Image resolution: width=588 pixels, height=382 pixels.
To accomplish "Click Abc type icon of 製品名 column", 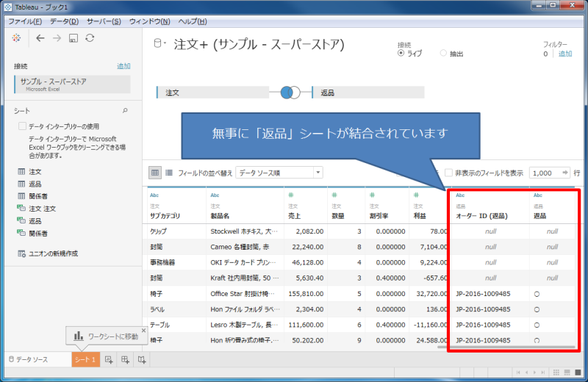I will coord(215,195).
